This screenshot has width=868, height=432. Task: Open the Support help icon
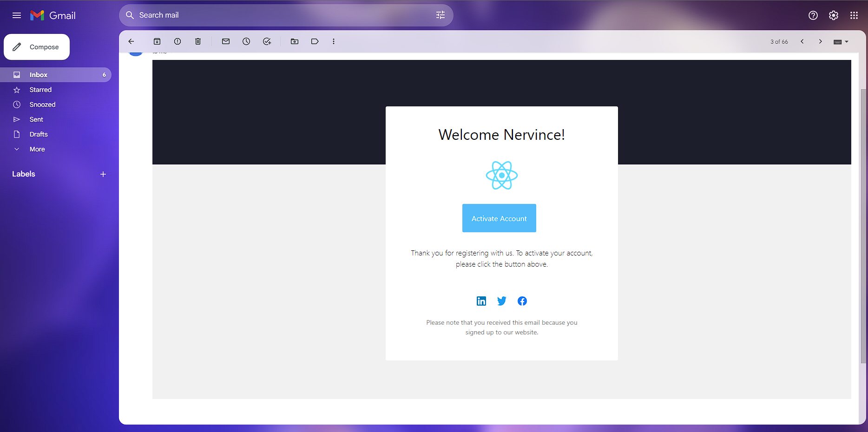(x=813, y=15)
